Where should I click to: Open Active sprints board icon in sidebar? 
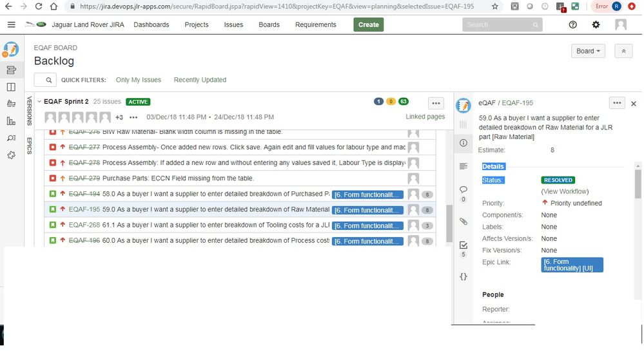pos(11,87)
